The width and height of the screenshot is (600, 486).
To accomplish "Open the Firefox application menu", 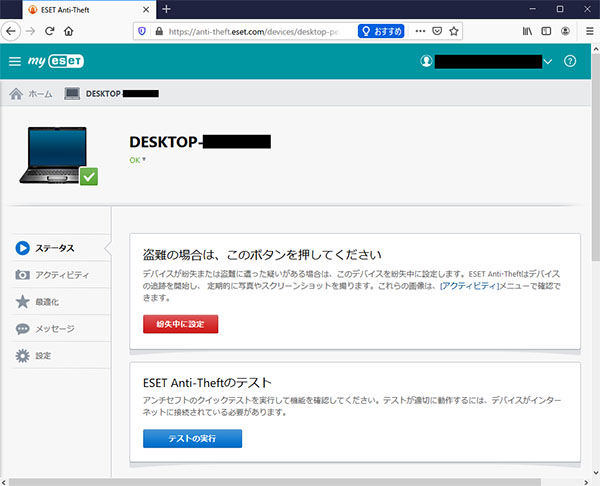I will [x=590, y=31].
